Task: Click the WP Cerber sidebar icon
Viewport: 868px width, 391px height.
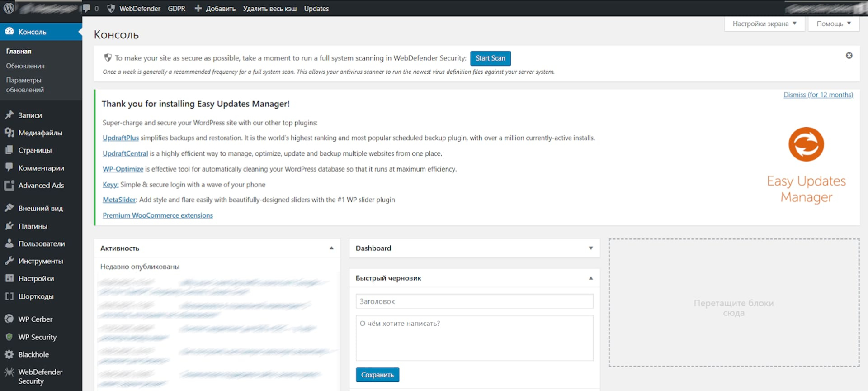Action: click(9, 319)
